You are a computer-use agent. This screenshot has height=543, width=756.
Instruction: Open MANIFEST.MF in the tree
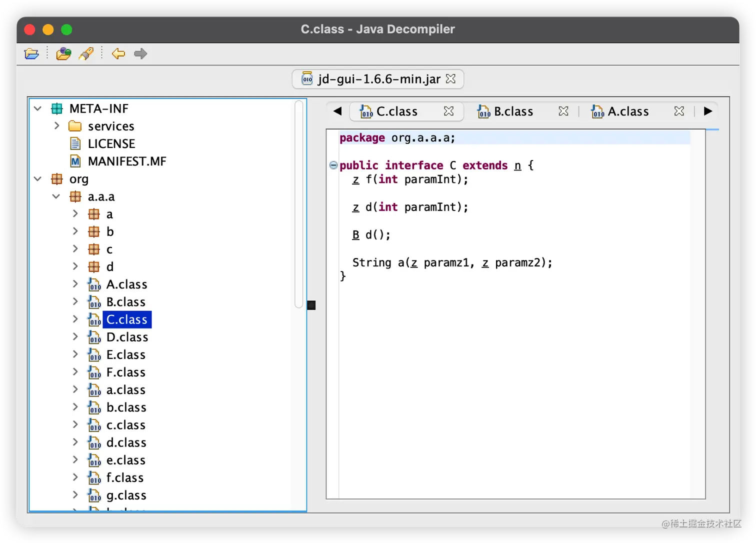(127, 161)
